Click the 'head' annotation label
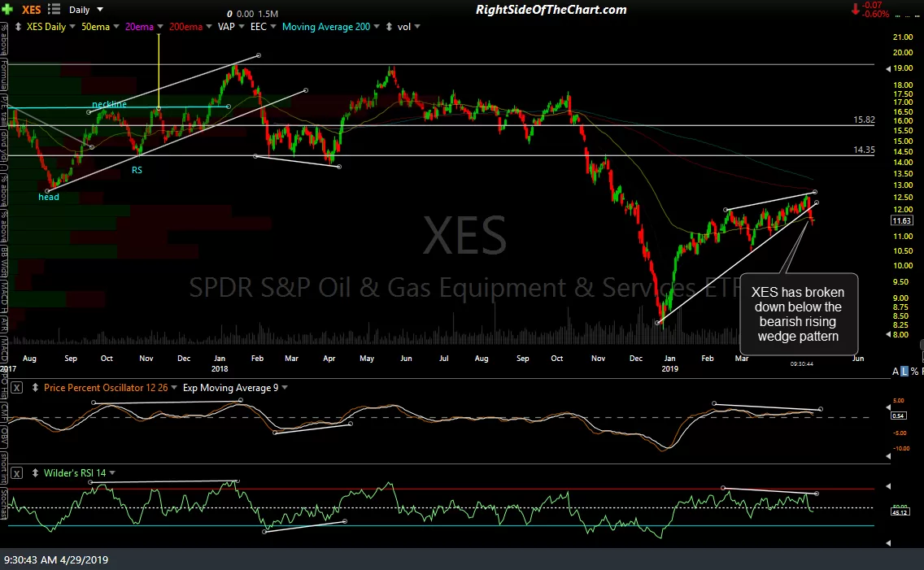 coord(49,197)
